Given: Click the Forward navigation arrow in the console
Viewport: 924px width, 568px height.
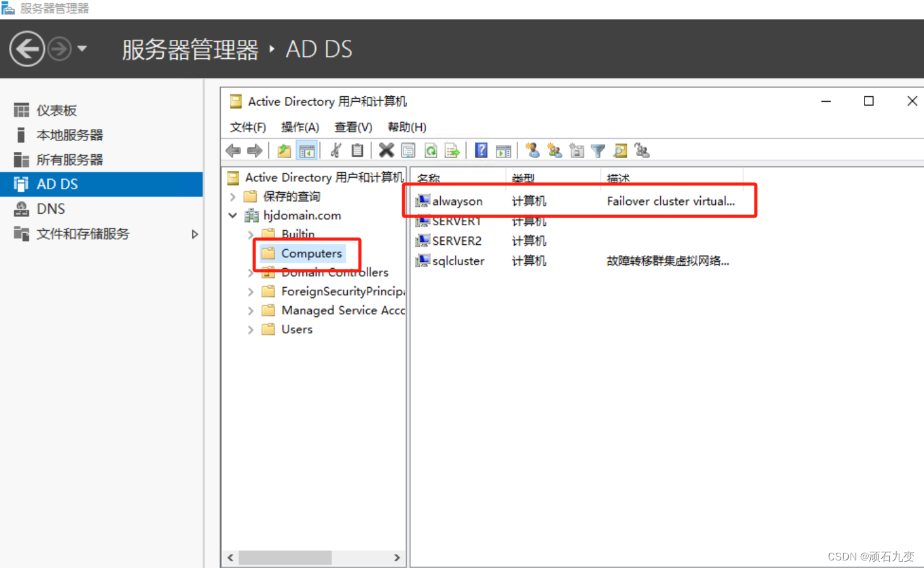Looking at the screenshot, I should (254, 150).
